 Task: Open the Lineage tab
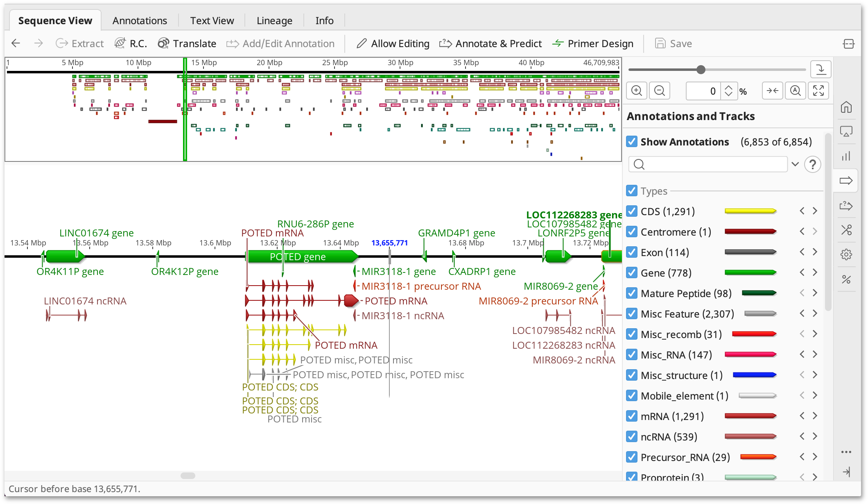tap(274, 20)
